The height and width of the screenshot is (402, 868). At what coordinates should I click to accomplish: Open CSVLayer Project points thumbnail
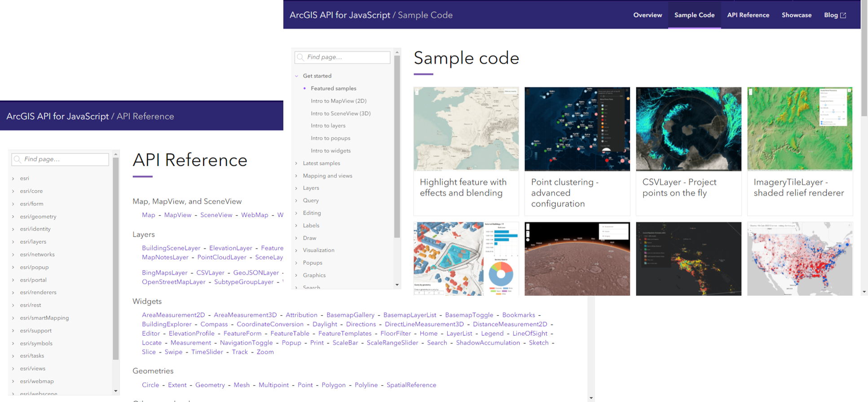pyautogui.click(x=688, y=129)
